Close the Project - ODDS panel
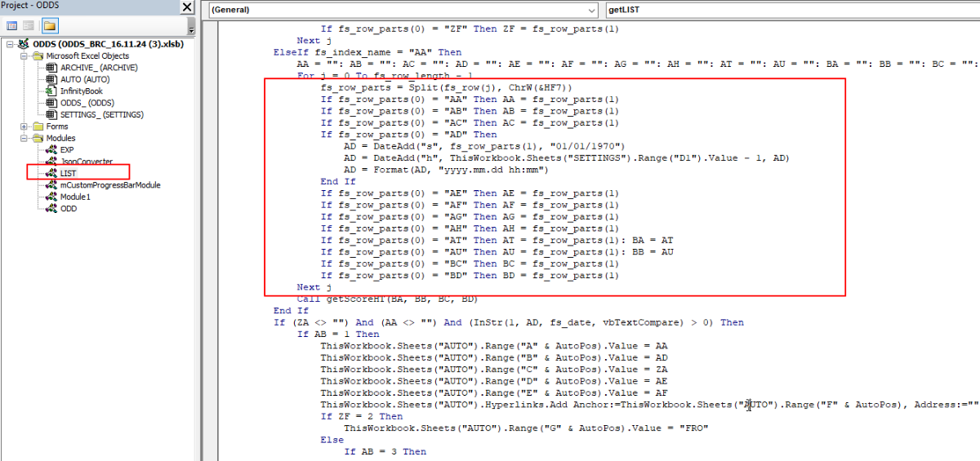Image resolution: width=980 pixels, height=461 pixels. click(x=186, y=8)
